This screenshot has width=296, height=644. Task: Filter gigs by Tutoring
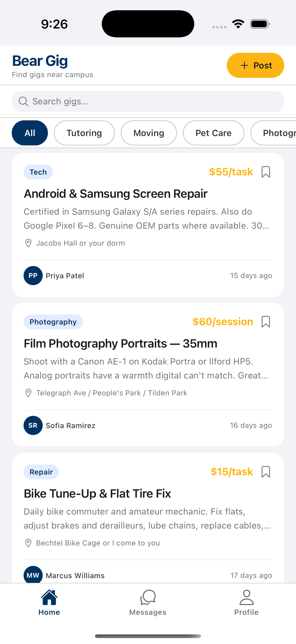point(84,133)
